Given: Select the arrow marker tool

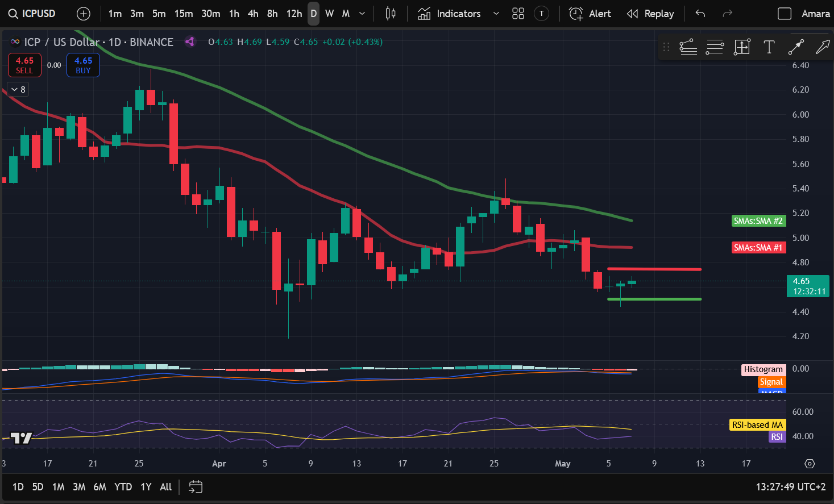Looking at the screenshot, I should tap(823, 47).
